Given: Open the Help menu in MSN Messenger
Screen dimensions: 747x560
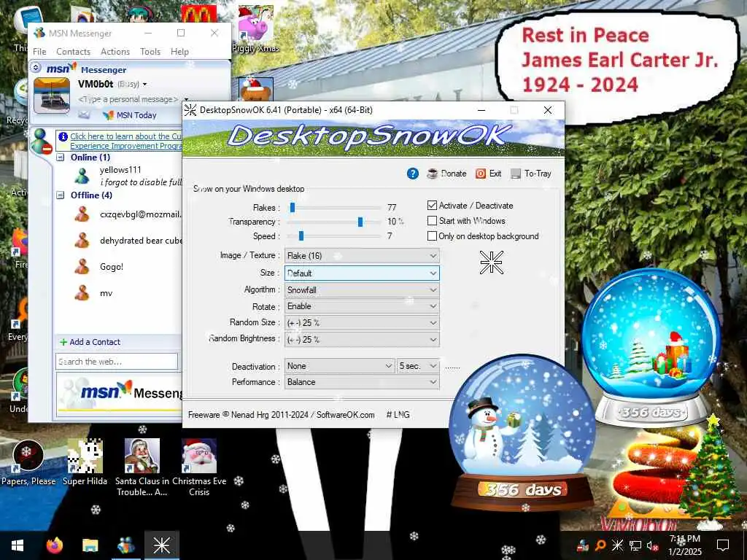Looking at the screenshot, I should (x=179, y=52).
